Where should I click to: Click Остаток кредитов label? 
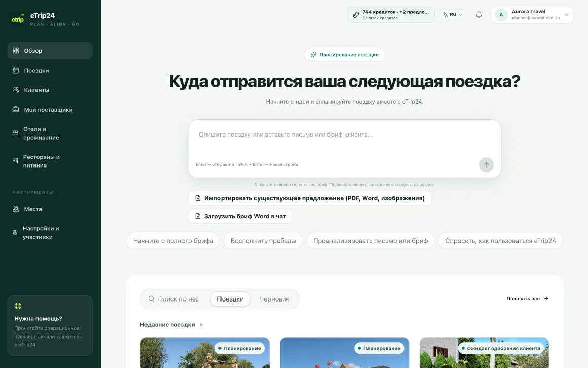[x=380, y=18]
